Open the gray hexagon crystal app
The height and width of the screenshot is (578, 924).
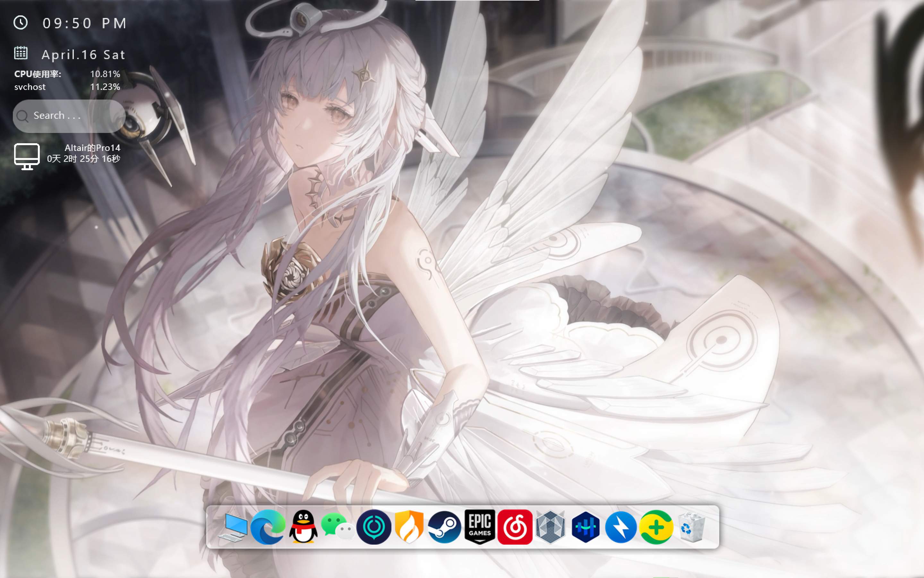[550, 527]
